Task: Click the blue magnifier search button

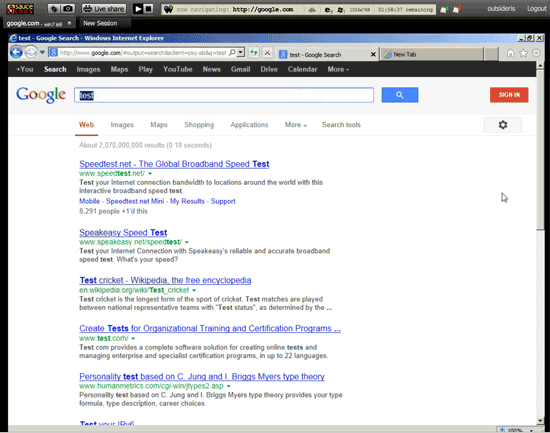Action: [400, 95]
